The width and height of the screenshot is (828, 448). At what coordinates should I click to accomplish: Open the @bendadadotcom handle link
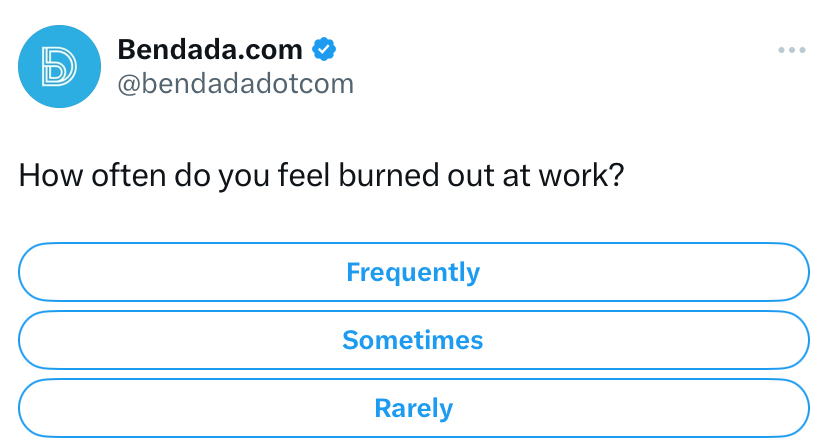pyautogui.click(x=236, y=84)
